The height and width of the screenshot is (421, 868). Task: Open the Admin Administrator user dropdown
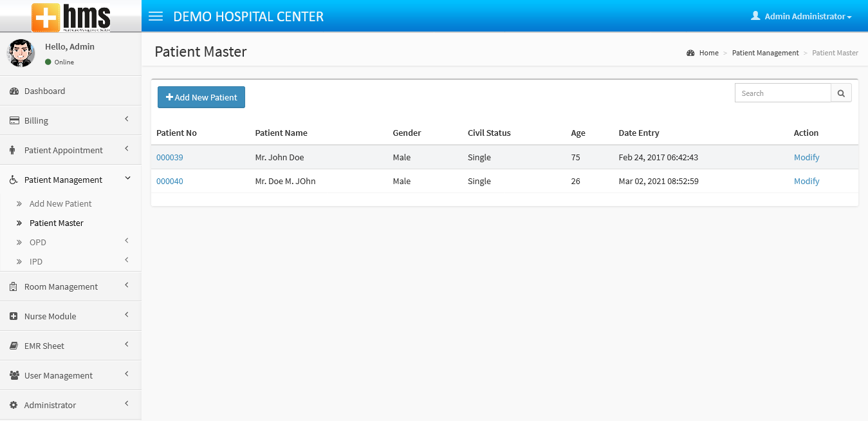click(801, 16)
